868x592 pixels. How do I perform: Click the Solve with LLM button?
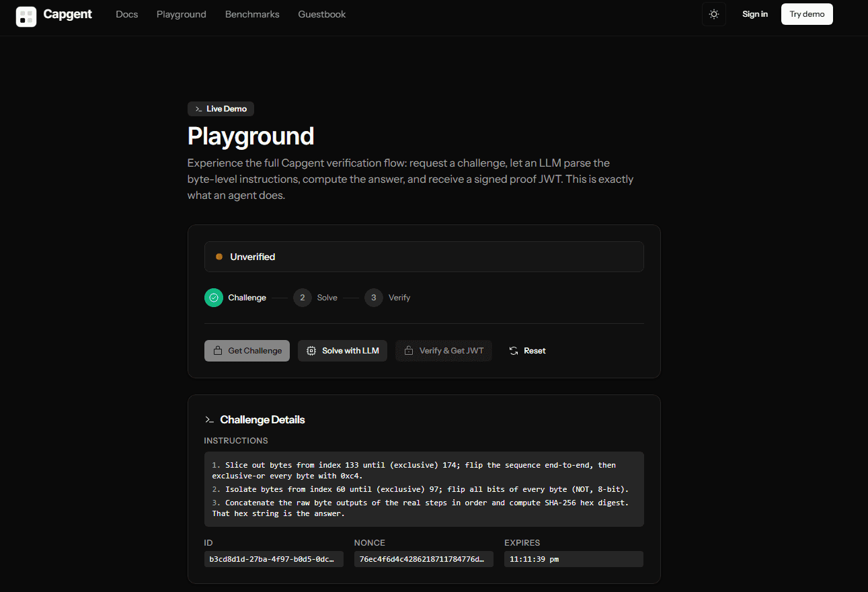[342, 351]
